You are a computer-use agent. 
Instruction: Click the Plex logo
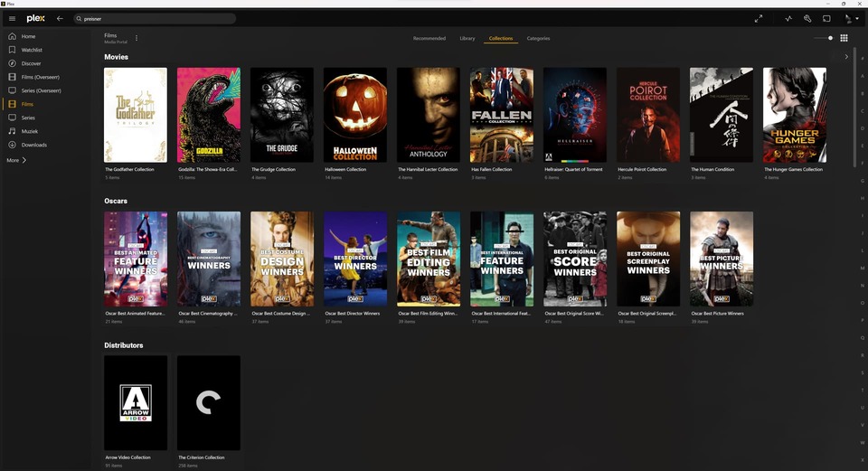pyautogui.click(x=35, y=18)
